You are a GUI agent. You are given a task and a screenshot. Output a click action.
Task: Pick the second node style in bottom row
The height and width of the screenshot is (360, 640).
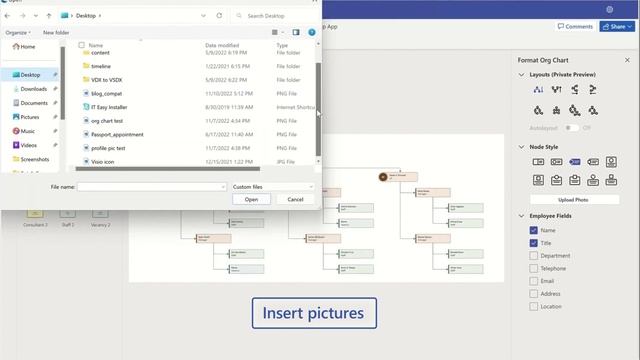[x=556, y=180]
